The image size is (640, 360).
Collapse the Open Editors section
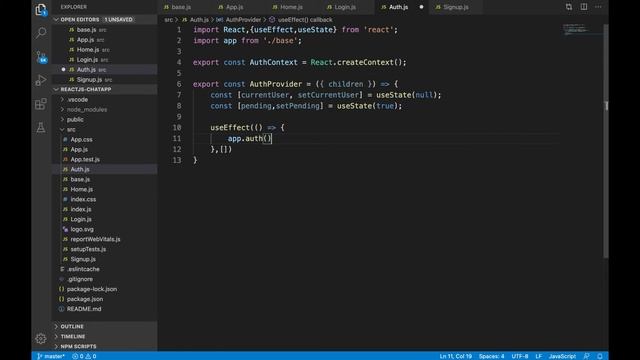coord(80,20)
